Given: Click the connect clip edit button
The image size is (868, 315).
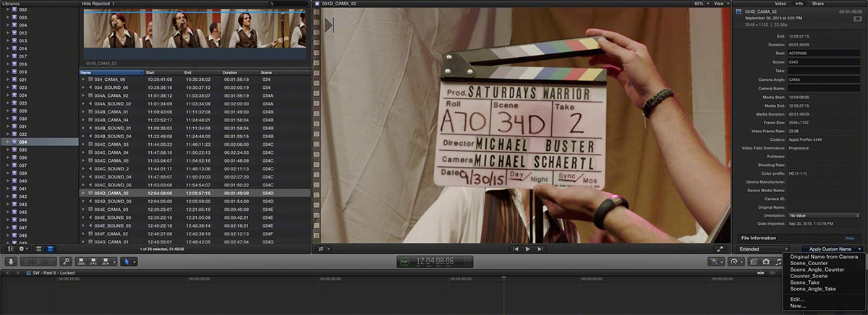Looking at the screenshot, I should (x=81, y=262).
